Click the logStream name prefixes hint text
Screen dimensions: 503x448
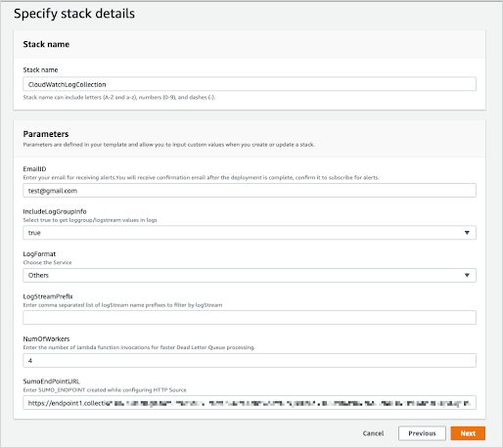click(122, 305)
